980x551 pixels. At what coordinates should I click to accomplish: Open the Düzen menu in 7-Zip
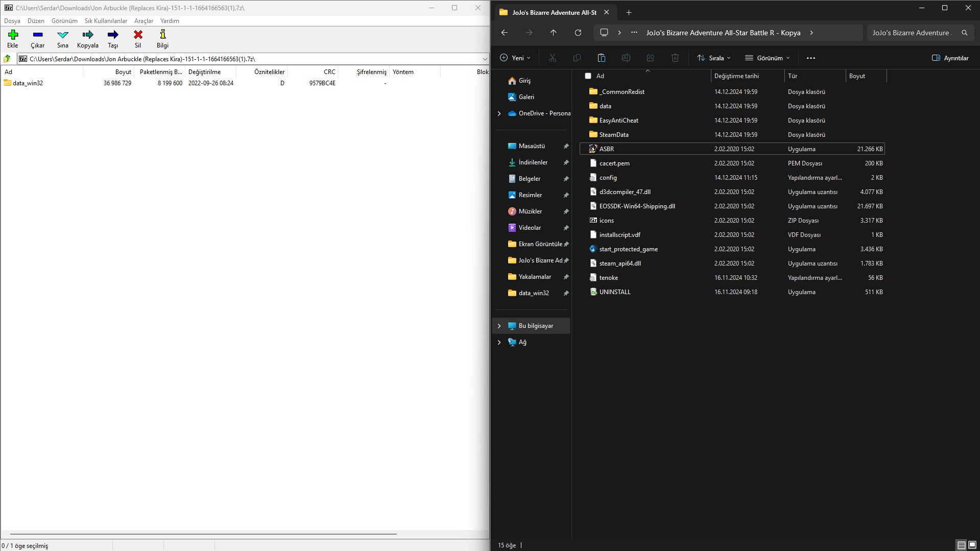click(36, 21)
